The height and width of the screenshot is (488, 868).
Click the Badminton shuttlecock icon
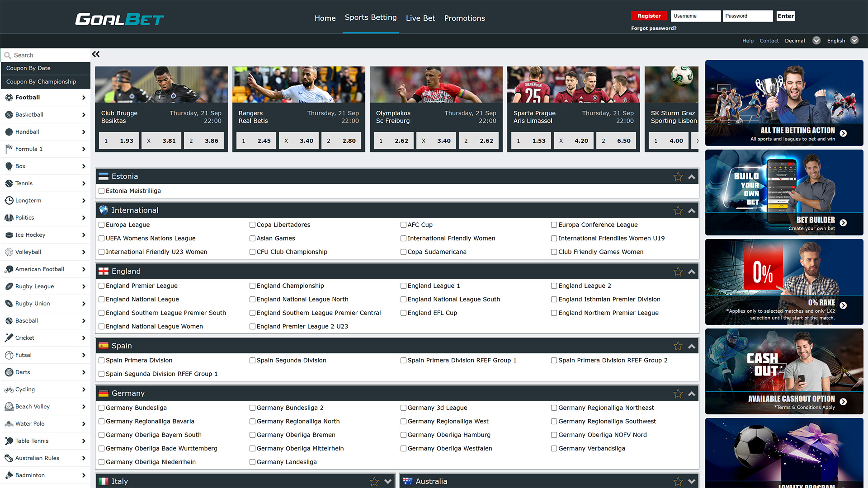click(9, 475)
